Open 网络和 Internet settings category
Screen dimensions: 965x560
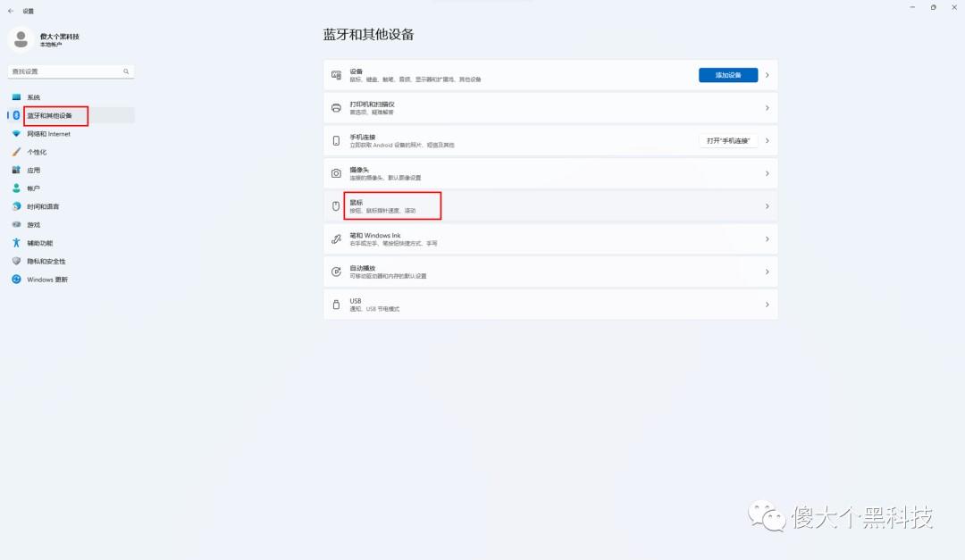click(x=48, y=134)
